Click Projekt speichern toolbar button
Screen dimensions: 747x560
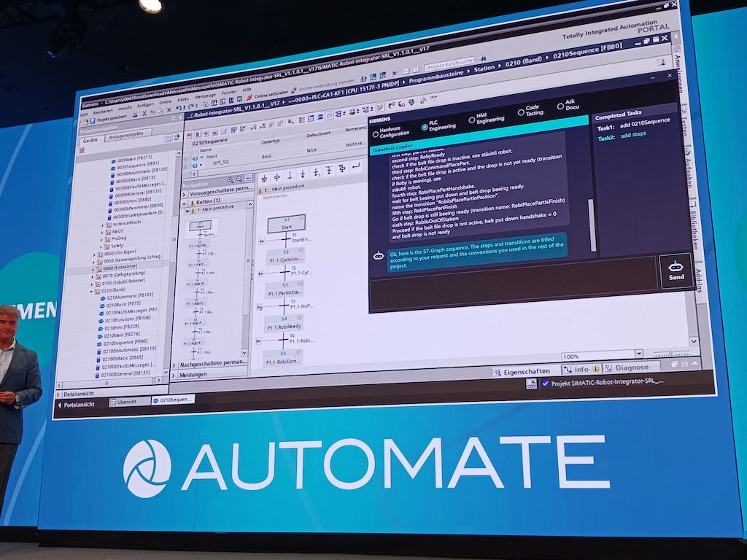coord(108,119)
